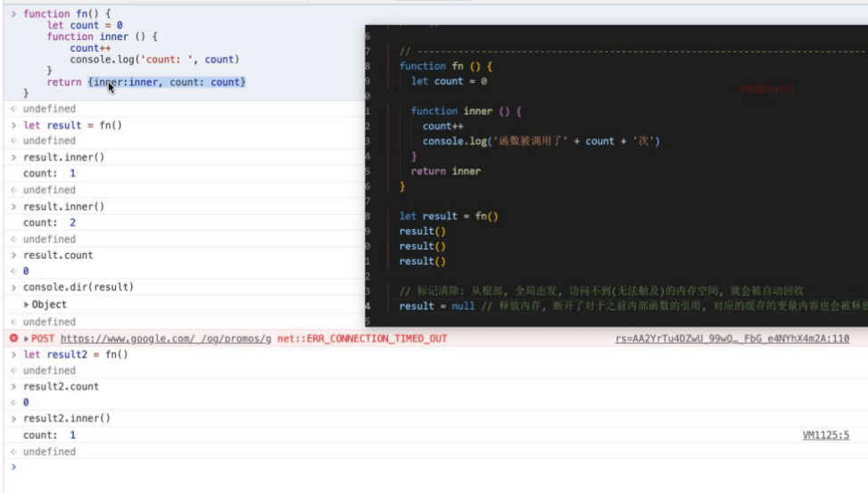The height and width of the screenshot is (493, 868).
Task: Select the 'result.count' console entry
Action: coord(58,255)
